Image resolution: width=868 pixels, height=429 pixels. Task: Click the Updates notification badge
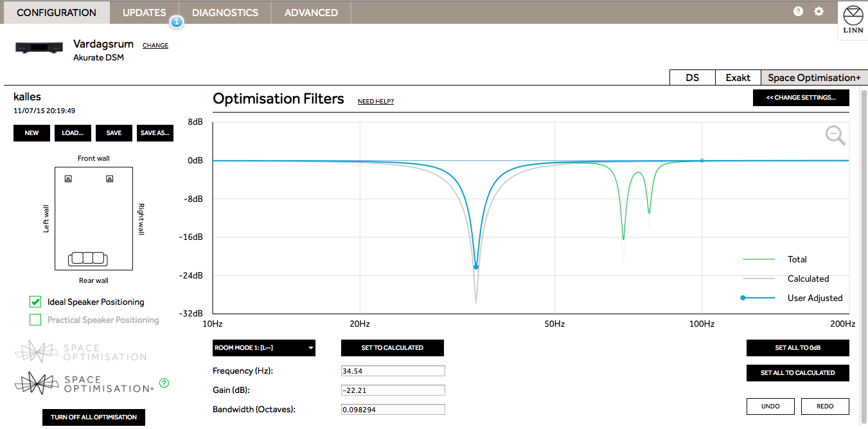[x=177, y=22]
